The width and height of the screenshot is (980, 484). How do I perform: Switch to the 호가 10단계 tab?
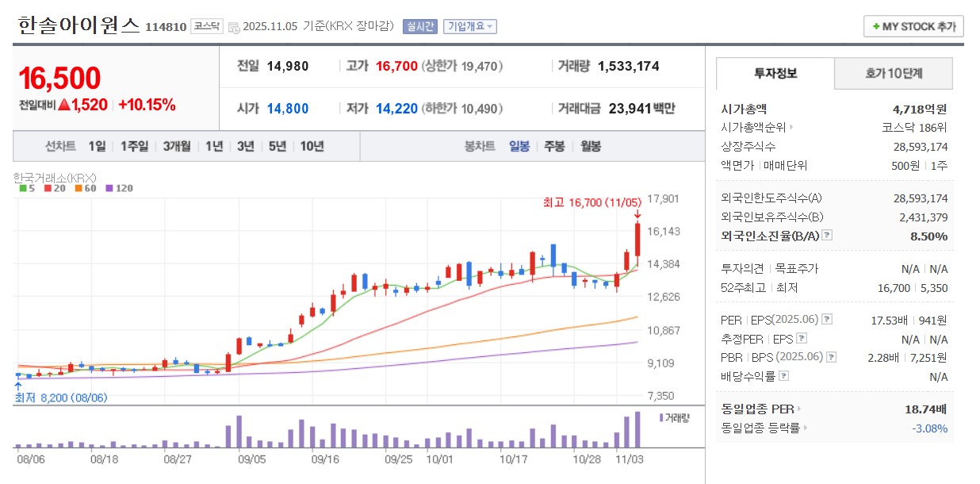coord(893,73)
